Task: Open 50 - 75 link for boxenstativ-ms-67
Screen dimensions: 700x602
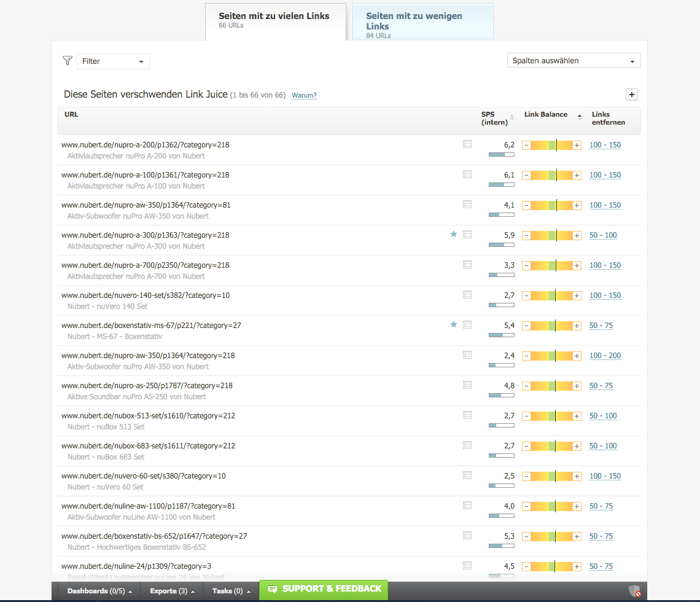Action: tap(601, 326)
